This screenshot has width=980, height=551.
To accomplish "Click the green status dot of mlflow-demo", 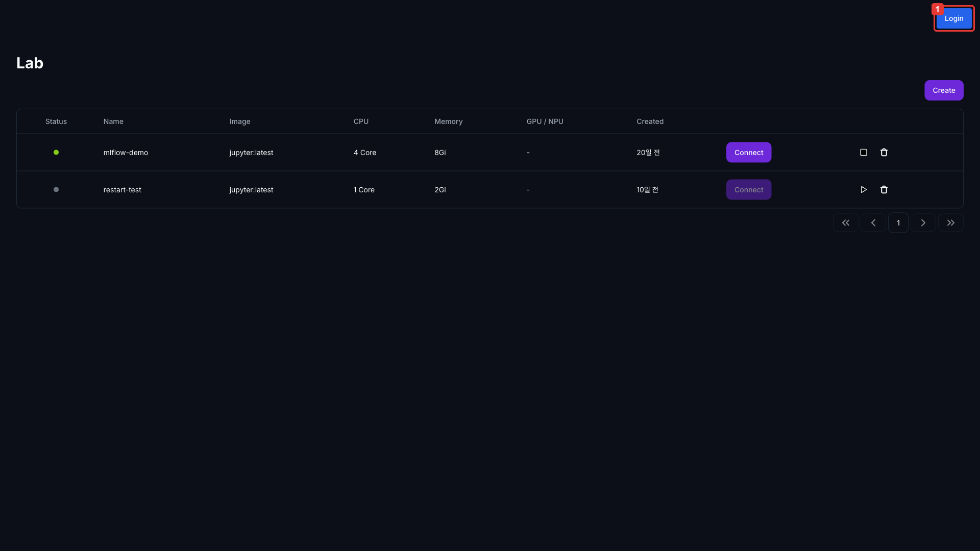I will pyautogui.click(x=56, y=153).
